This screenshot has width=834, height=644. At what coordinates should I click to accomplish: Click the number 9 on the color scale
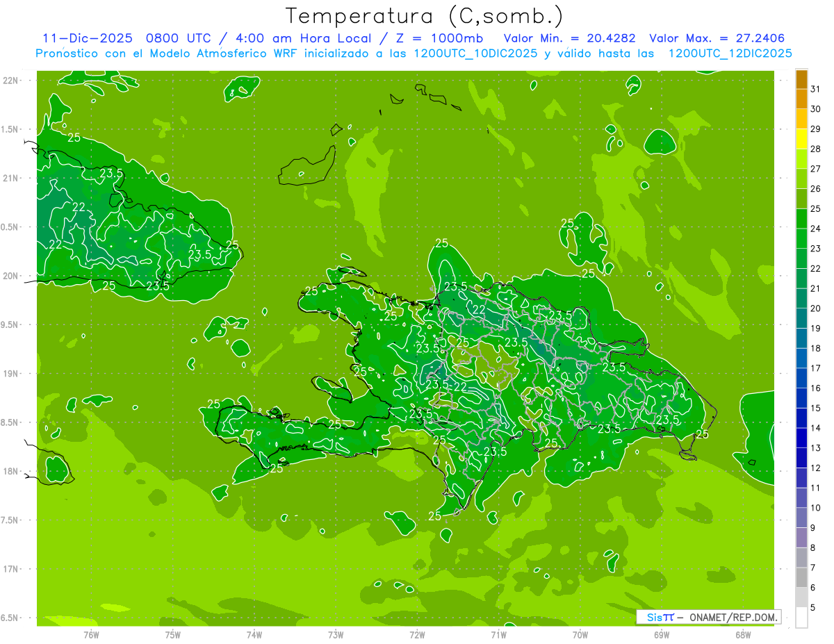[813, 528]
